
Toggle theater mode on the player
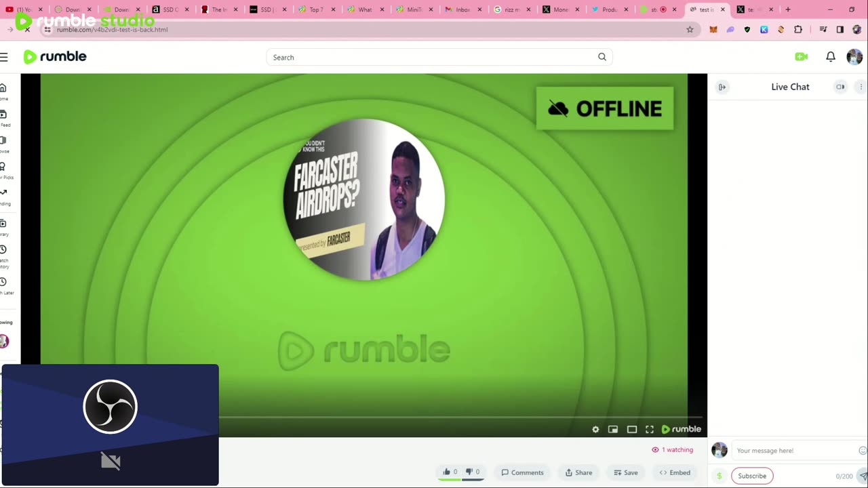point(632,429)
